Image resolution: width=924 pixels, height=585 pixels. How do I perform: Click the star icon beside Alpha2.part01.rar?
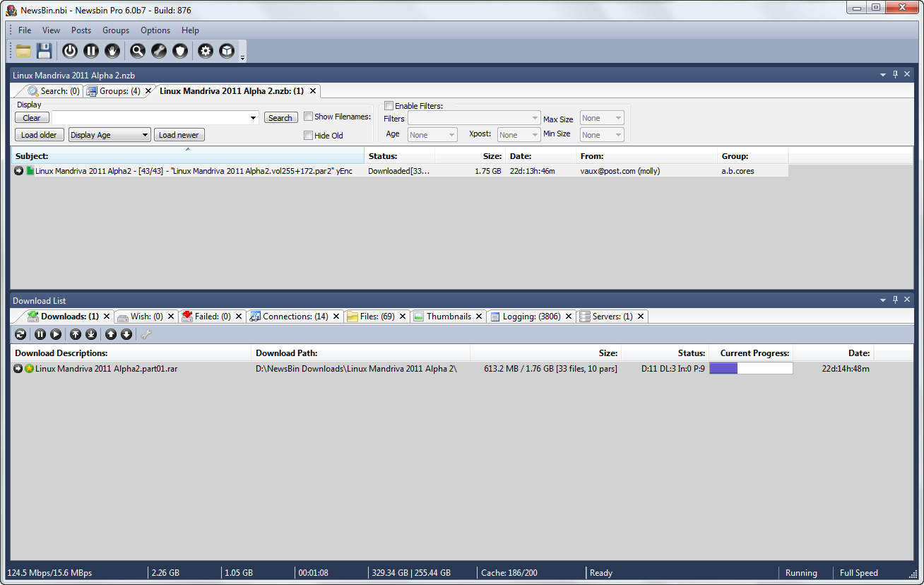tap(30, 369)
